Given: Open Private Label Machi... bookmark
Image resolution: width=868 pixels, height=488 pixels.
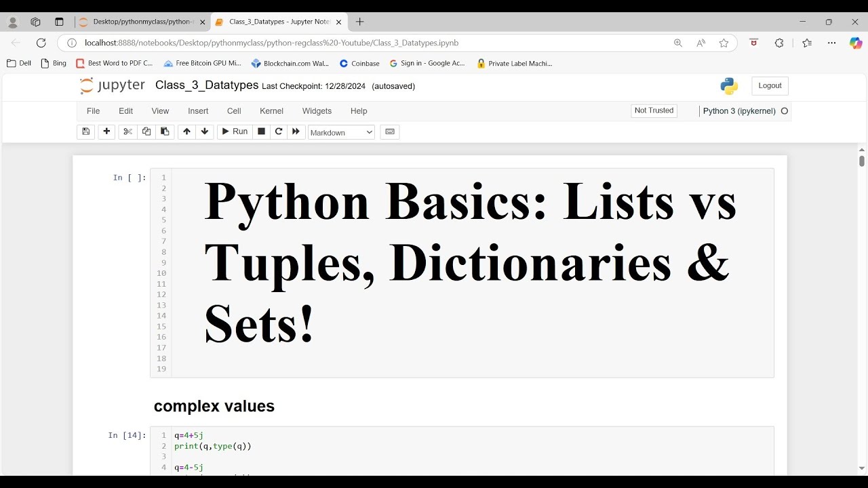Looking at the screenshot, I should pyautogui.click(x=515, y=63).
